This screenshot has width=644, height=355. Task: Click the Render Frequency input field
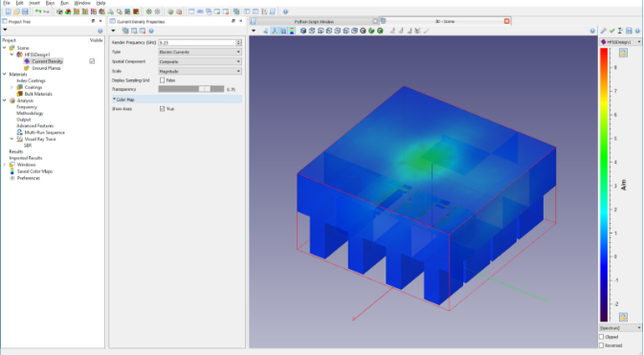197,43
